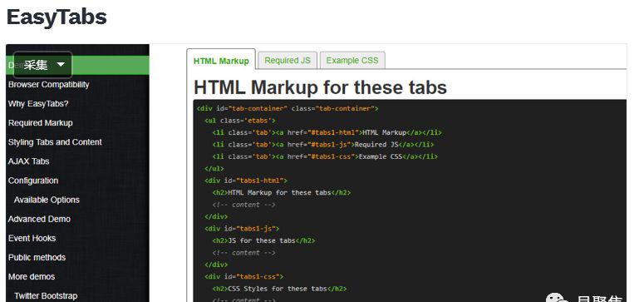
Task: Open the Advanced Demo link
Action: click(x=39, y=219)
